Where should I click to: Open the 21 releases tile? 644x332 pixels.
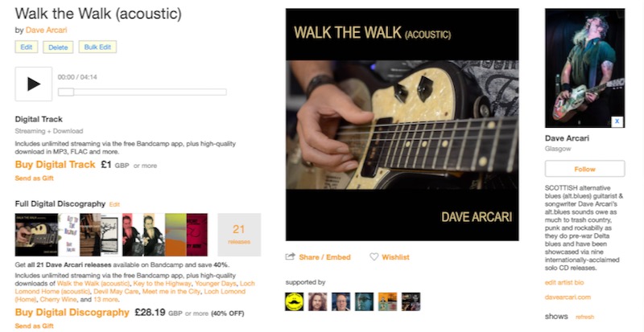point(239,235)
